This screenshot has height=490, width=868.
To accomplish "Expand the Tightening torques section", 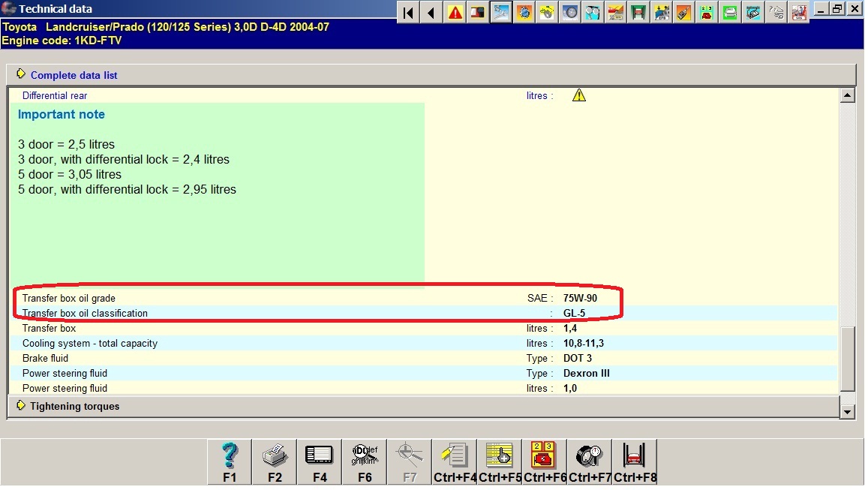I will click(74, 406).
